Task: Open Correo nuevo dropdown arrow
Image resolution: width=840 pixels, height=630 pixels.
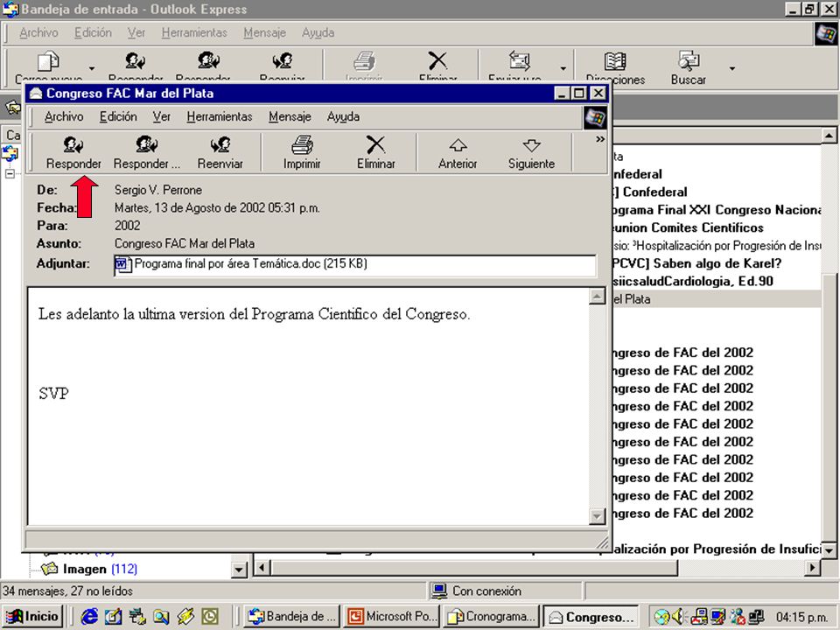Action: click(92, 68)
